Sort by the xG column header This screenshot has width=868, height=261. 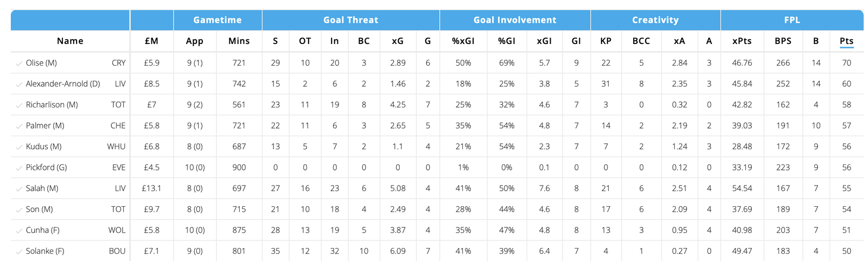[x=398, y=41]
